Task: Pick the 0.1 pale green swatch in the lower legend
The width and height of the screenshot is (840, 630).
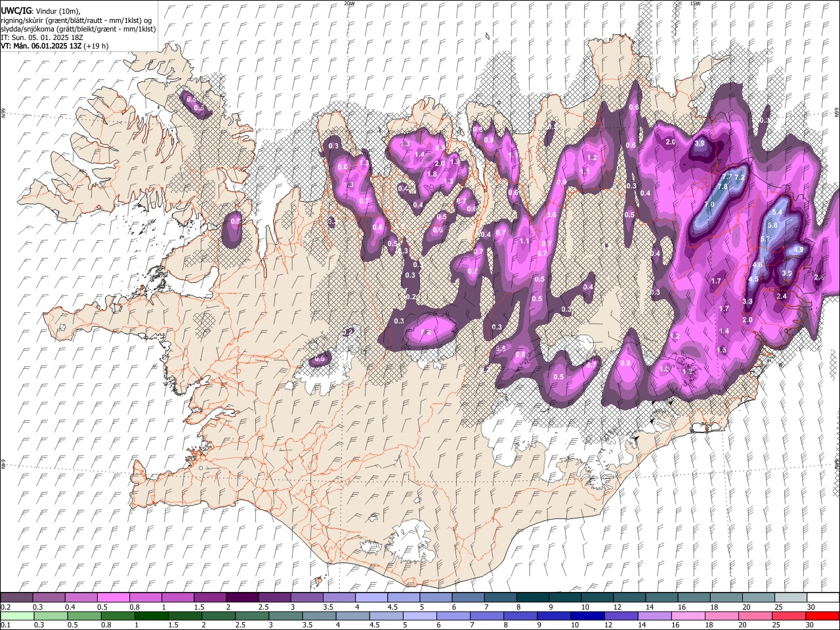Action: click(18, 616)
